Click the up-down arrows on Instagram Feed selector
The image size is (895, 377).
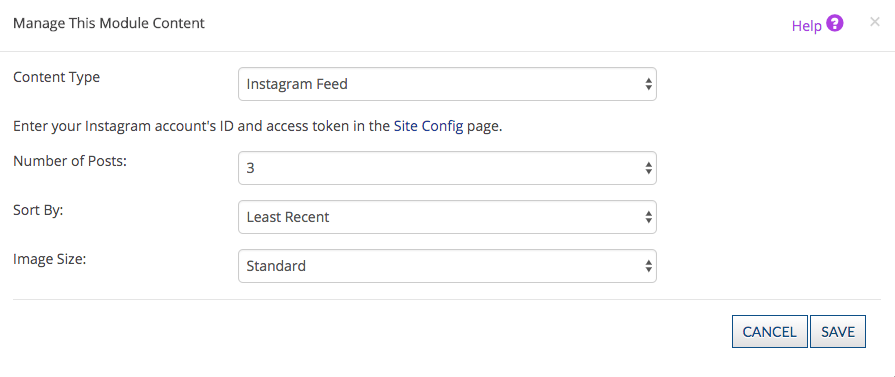click(x=648, y=85)
